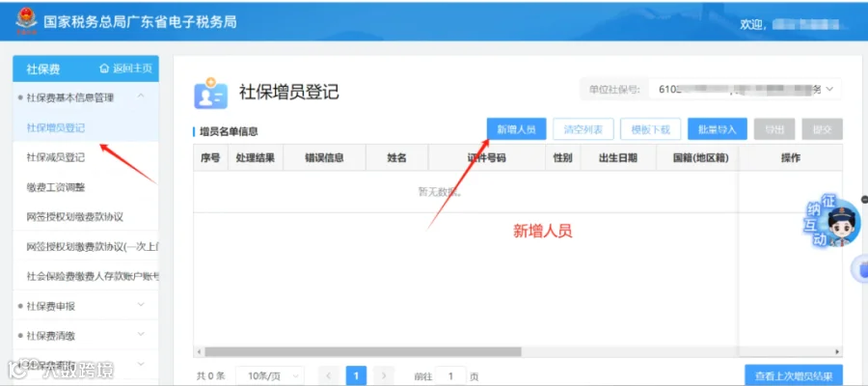Select 网签授权划缴费款协议(一次上门) menu item
The height and width of the screenshot is (386, 868).
[x=86, y=246]
